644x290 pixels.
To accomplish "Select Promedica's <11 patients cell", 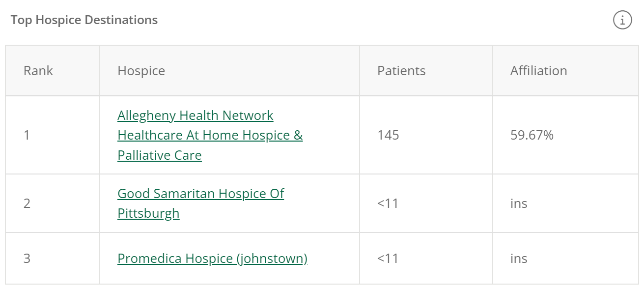I will click(426, 259).
